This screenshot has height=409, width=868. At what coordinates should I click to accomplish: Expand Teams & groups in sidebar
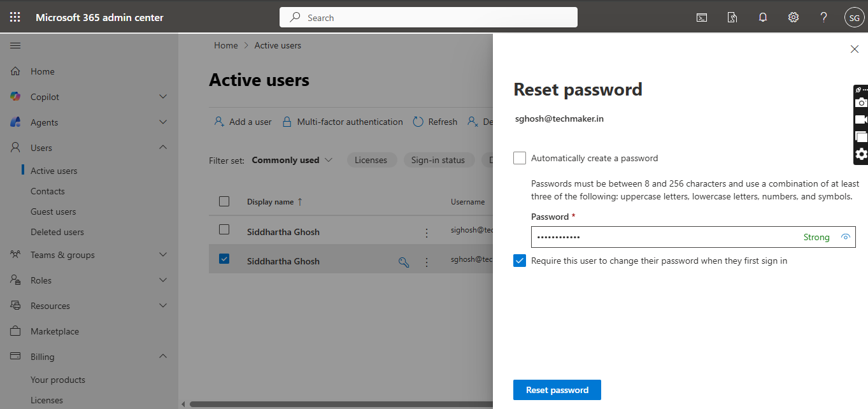(x=163, y=255)
